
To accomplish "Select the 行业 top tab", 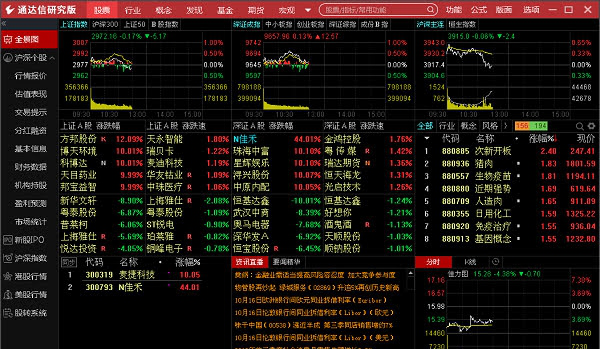I will coord(133,10).
